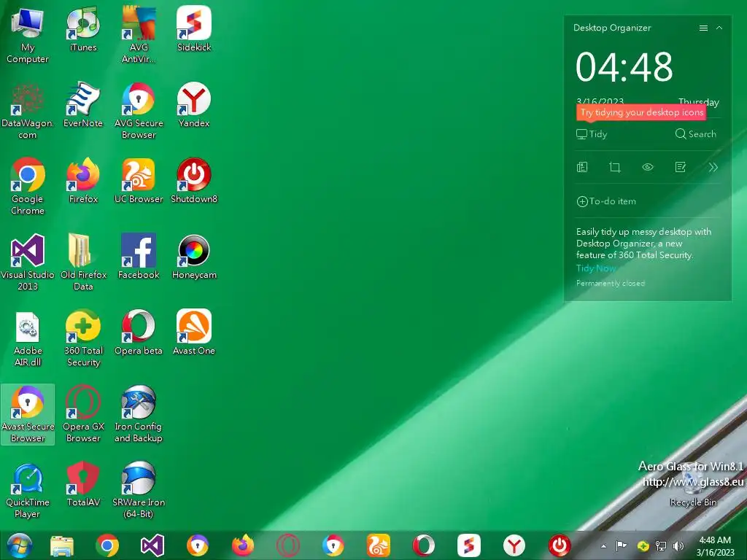
Task: Select Adobe AIR.dll file icon
Action: (28, 338)
